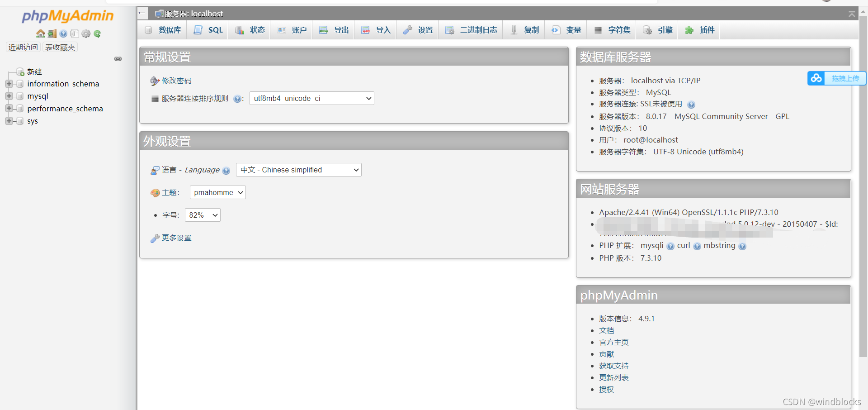Click the 字符集 tab's list icon
Image resolution: width=868 pixels, height=410 pixels.
pos(598,30)
